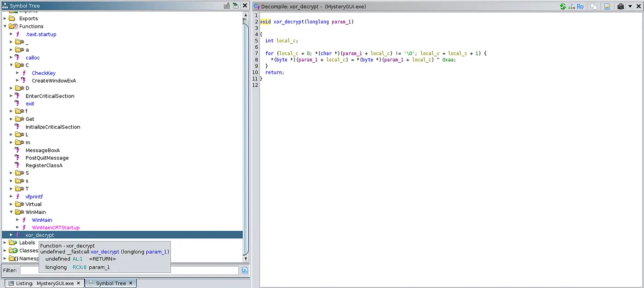Viewport: 644px width, 288px height.
Task: Click the Symbol Tree navigate incoming location icon
Action: 236,6
